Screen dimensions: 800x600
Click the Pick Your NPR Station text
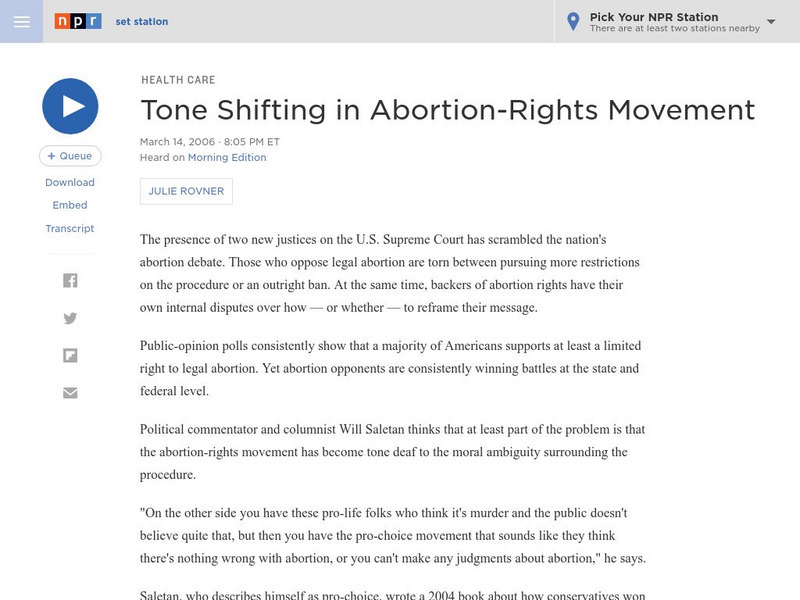click(x=654, y=17)
